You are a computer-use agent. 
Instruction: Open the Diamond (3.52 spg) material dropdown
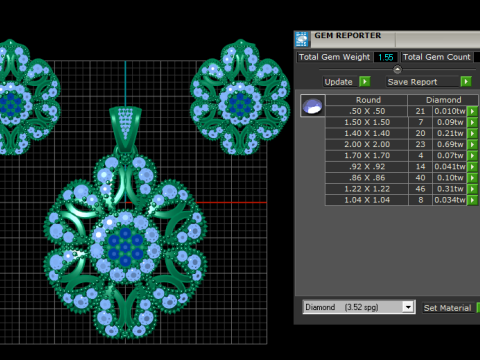coord(408,307)
